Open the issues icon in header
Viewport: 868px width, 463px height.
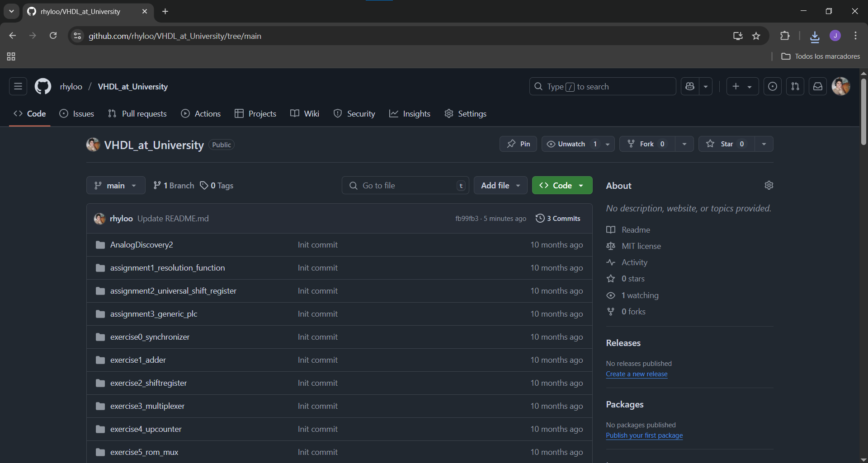click(x=773, y=86)
